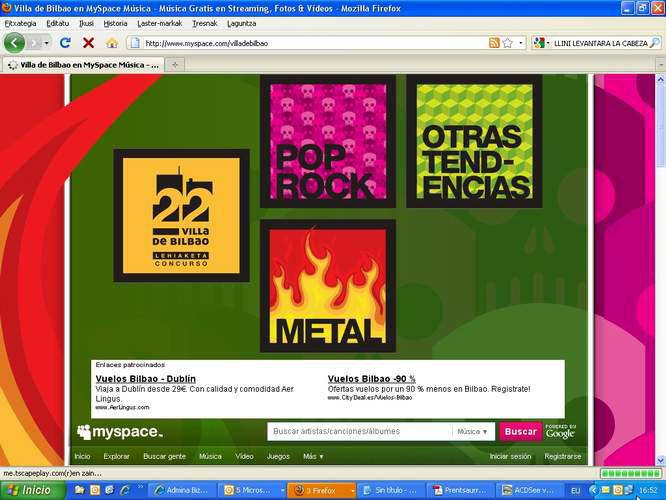
Task: Open the Tresnak menu
Action: pos(205,23)
